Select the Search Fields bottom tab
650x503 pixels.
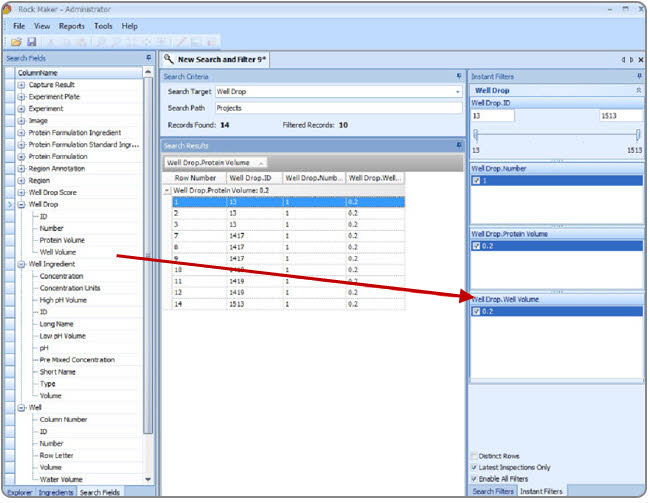click(x=100, y=492)
